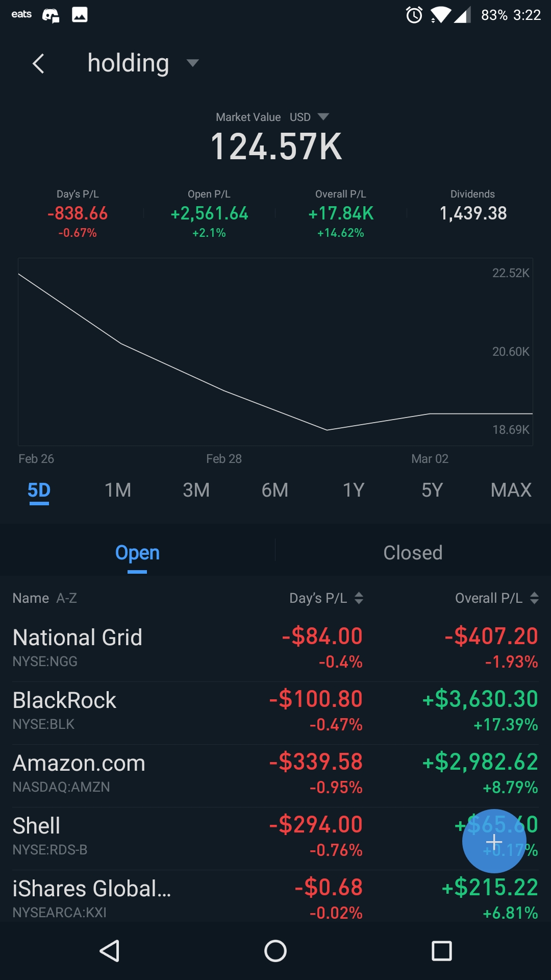Tap the image notification icon in status bar

[80, 15]
